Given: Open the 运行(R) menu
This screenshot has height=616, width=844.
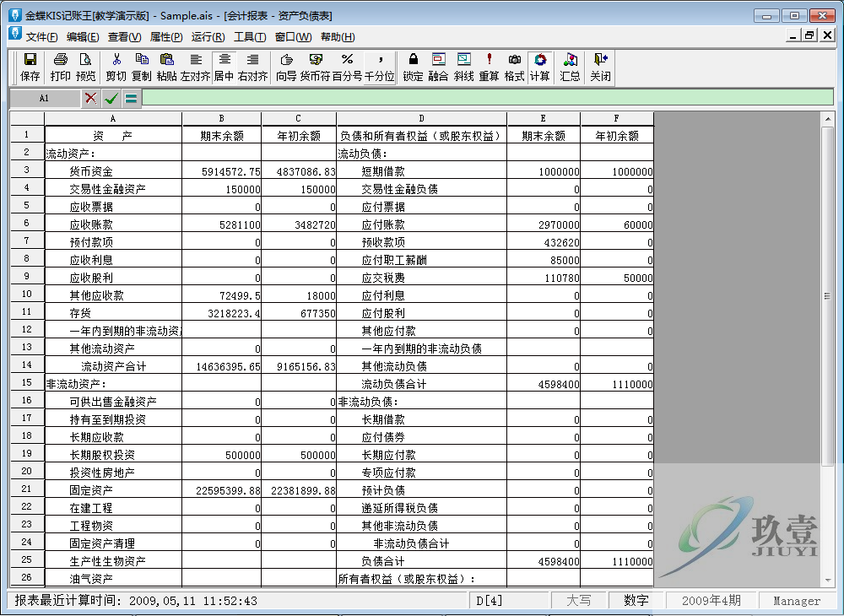Looking at the screenshot, I should (208, 37).
